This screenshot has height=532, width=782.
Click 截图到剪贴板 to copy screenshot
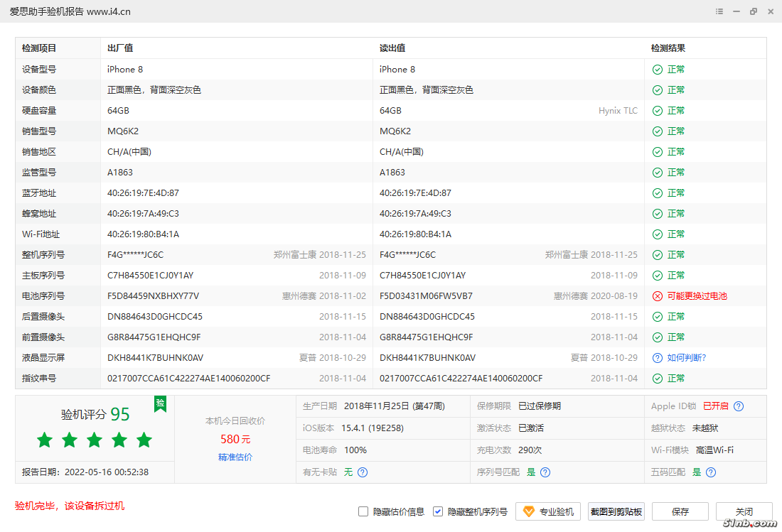[x=616, y=511]
